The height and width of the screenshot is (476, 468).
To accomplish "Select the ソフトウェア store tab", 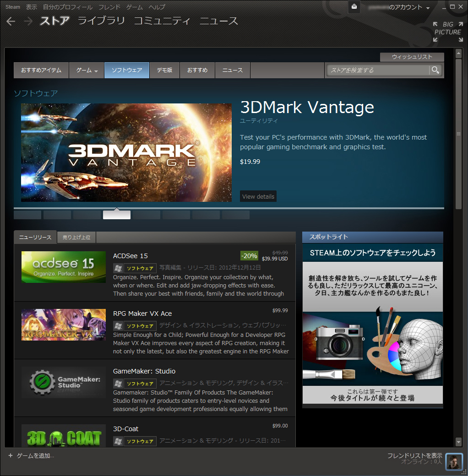I will pyautogui.click(x=127, y=70).
